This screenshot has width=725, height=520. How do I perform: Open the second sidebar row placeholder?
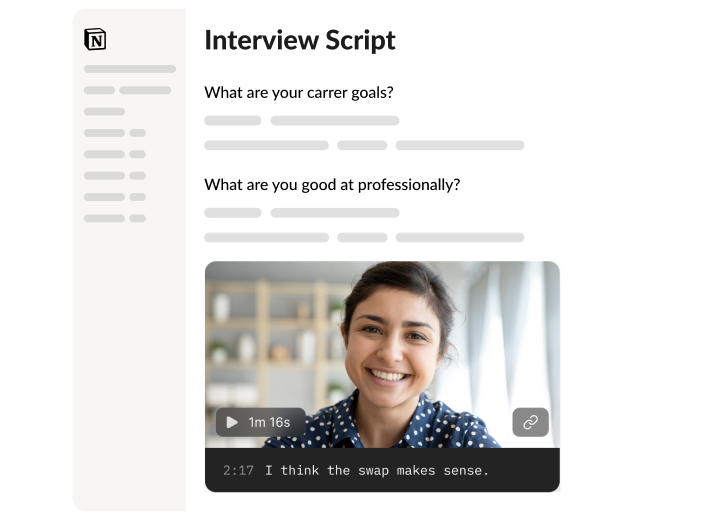pyautogui.click(x=127, y=90)
